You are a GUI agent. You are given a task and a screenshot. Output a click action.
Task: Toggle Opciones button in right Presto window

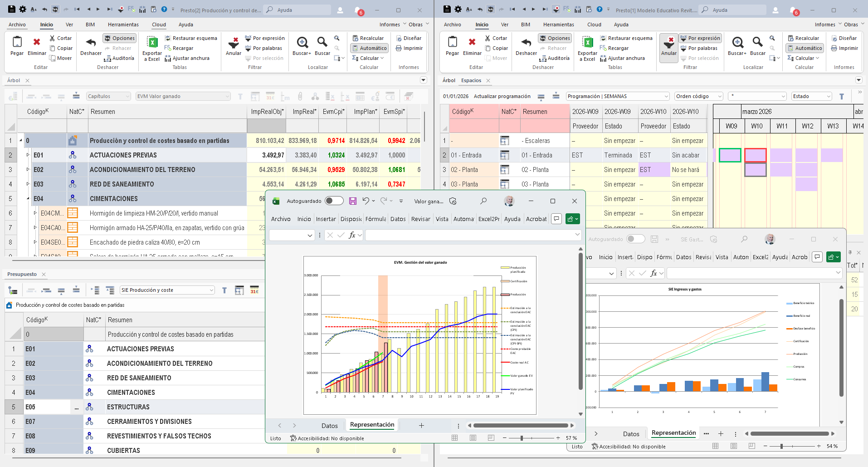555,38
